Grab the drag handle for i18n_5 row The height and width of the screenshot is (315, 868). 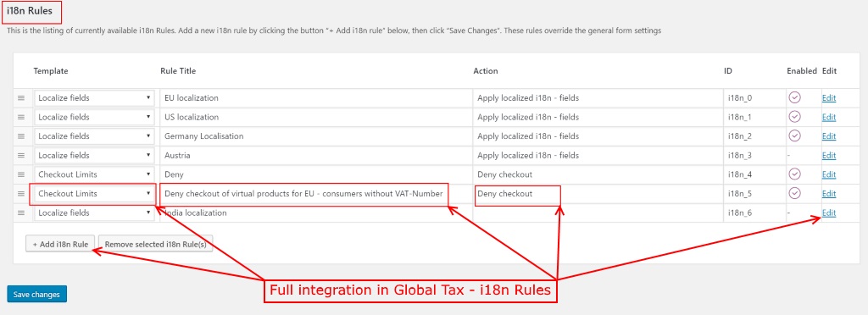[x=21, y=193]
